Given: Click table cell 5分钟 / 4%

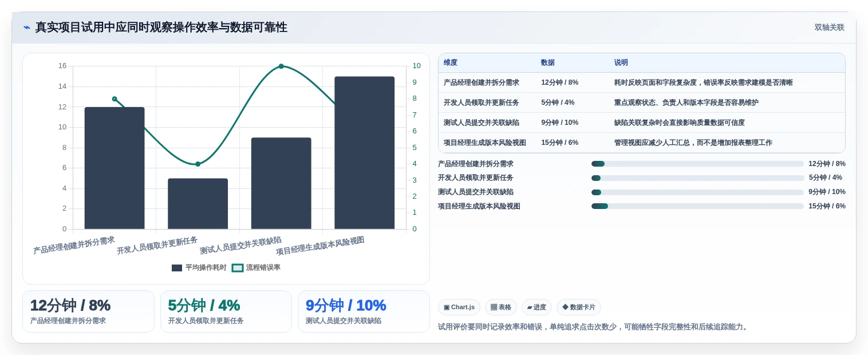Looking at the screenshot, I should click(x=558, y=102).
